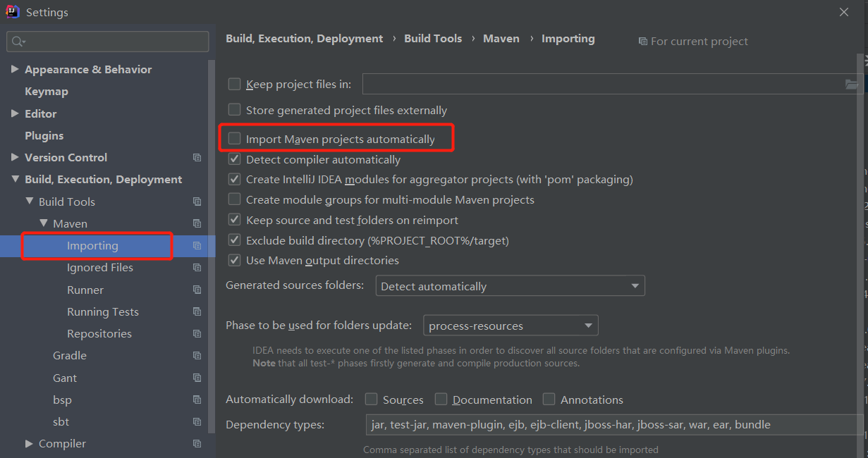
Task: Click Build Tools breadcrumb
Action: tap(433, 39)
